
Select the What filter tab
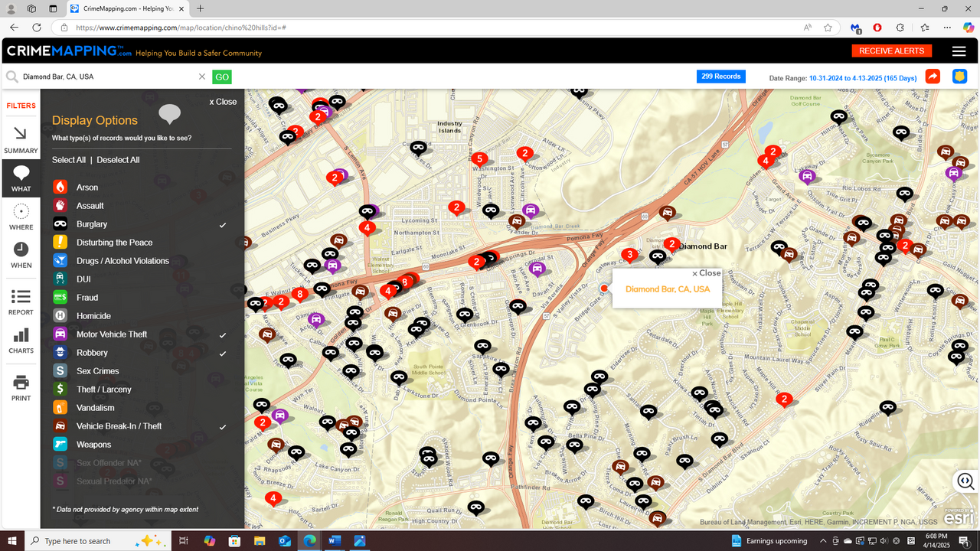click(x=21, y=178)
